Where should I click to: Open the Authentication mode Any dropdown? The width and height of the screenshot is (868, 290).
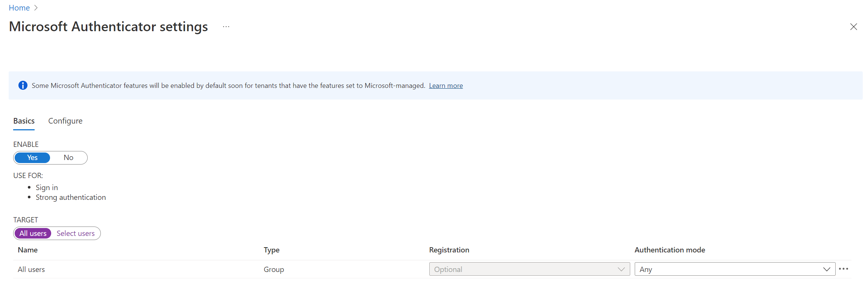tap(735, 269)
